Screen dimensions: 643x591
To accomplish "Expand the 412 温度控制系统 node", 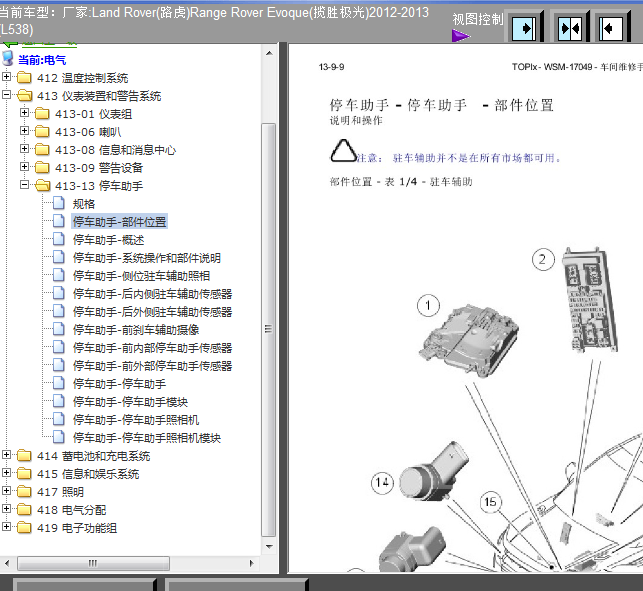I will [6, 76].
